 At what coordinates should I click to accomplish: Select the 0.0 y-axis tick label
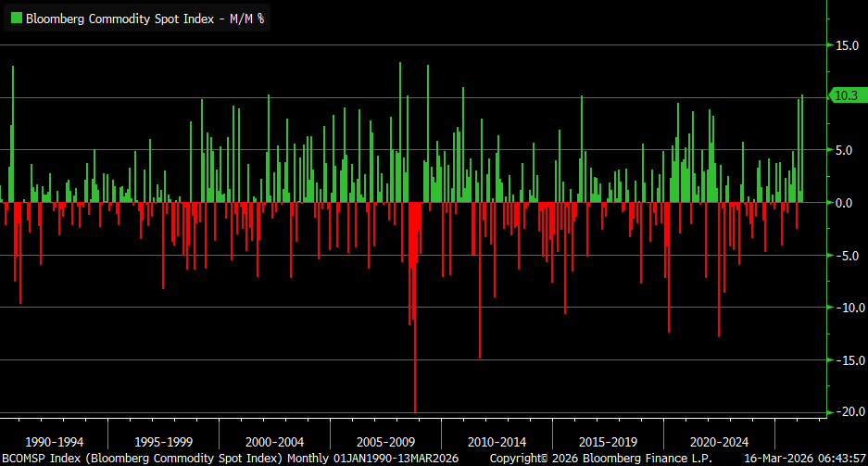tap(848, 202)
